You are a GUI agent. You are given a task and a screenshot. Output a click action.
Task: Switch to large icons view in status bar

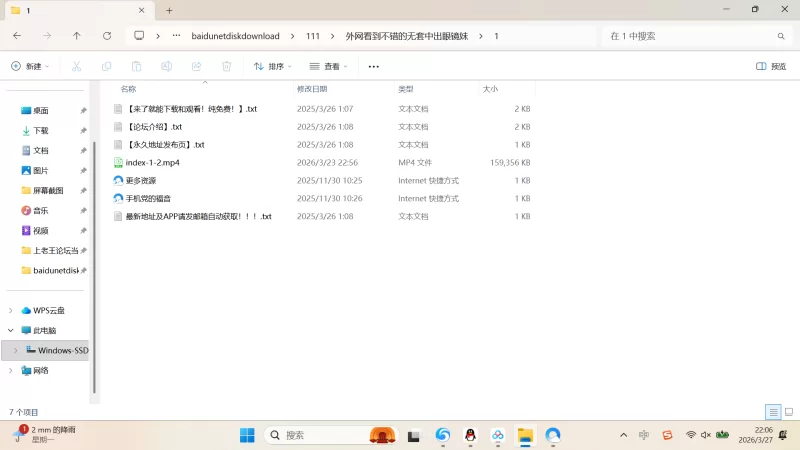pyautogui.click(x=787, y=412)
